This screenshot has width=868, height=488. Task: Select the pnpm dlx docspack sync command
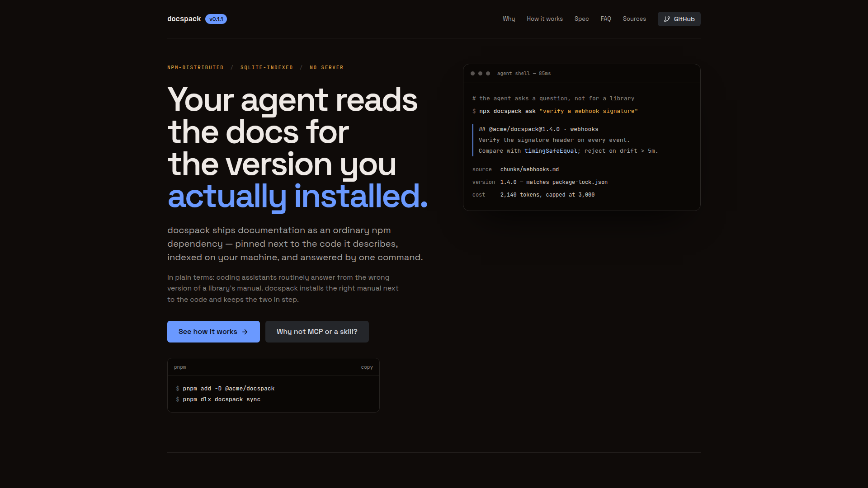[x=218, y=399]
